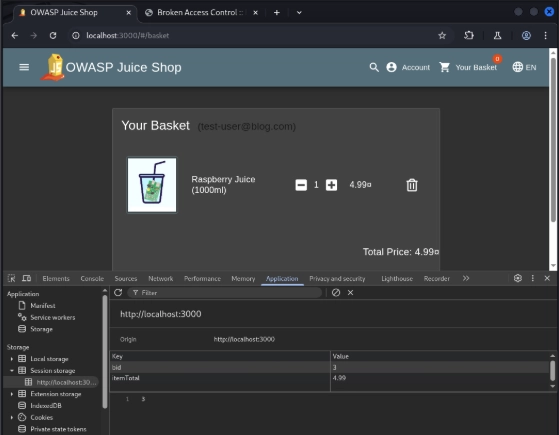Open the Recorder tab
559x435 pixels.
tap(436, 278)
